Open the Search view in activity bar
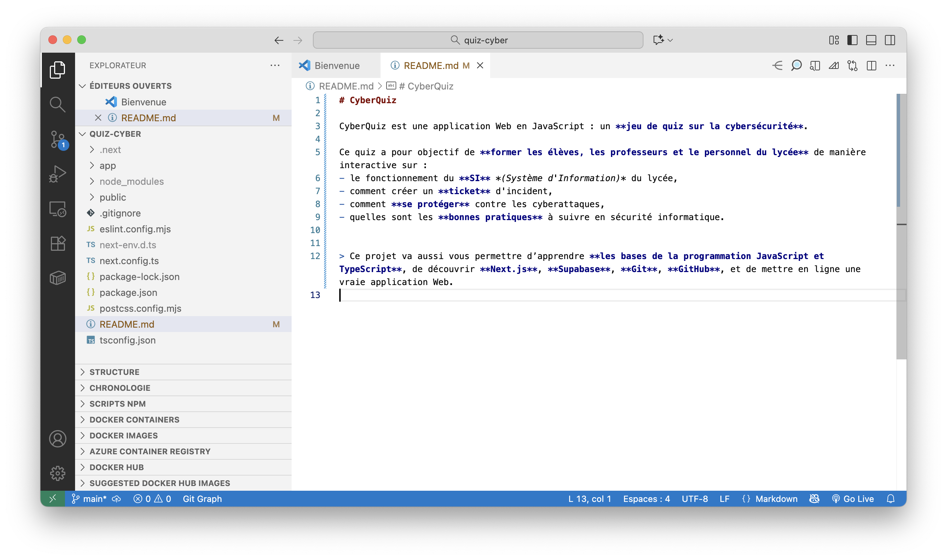Viewport: 947px width, 560px height. click(57, 105)
